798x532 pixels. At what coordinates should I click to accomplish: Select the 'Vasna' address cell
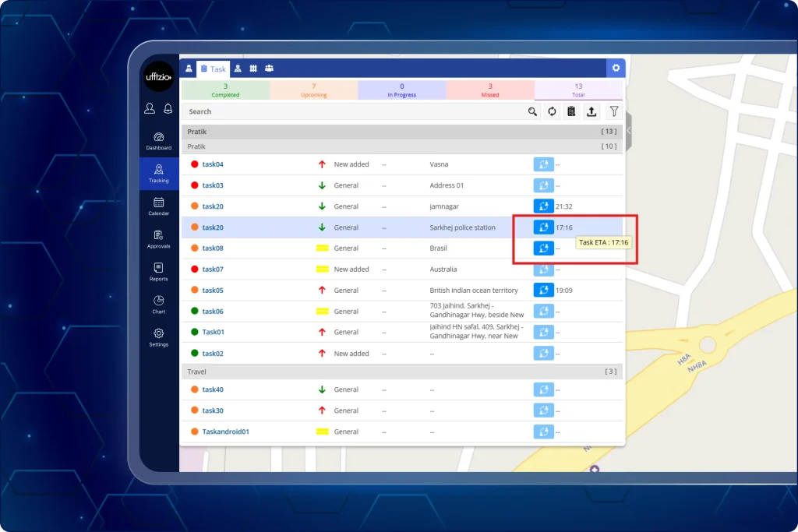(x=440, y=164)
